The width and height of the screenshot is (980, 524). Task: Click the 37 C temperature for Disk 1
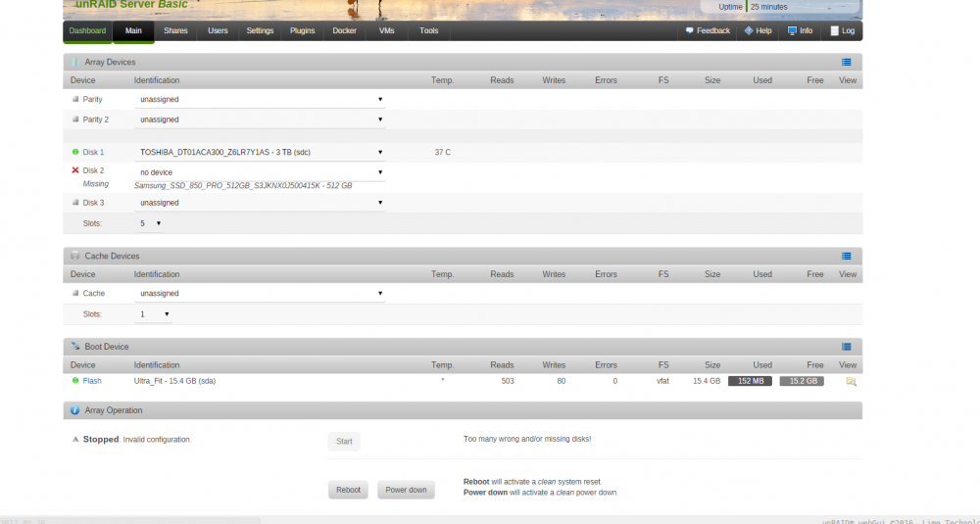point(443,153)
